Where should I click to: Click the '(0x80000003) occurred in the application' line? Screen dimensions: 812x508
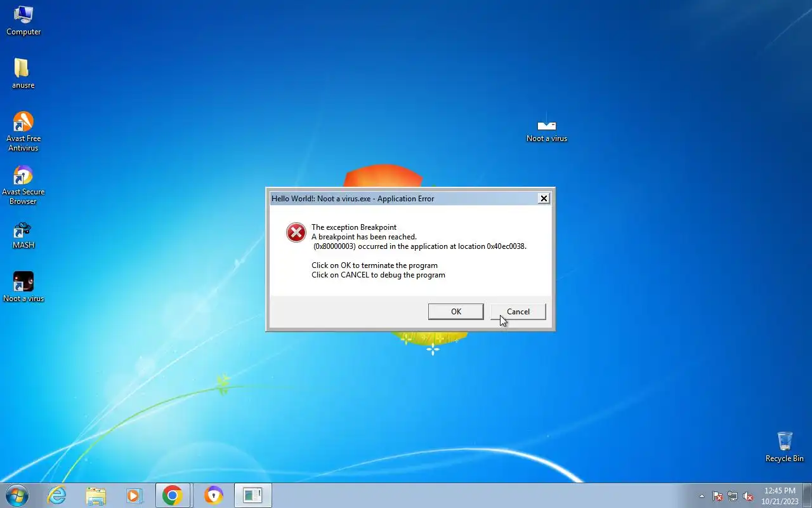click(420, 246)
